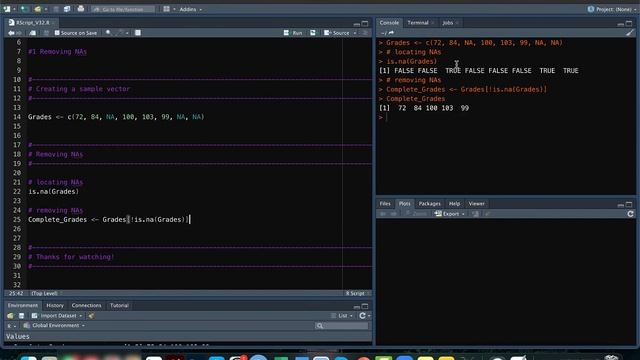Image resolution: width=640 pixels, height=360 pixels.
Task: Open the (Top Level) scope selector
Action: [x=46, y=293]
